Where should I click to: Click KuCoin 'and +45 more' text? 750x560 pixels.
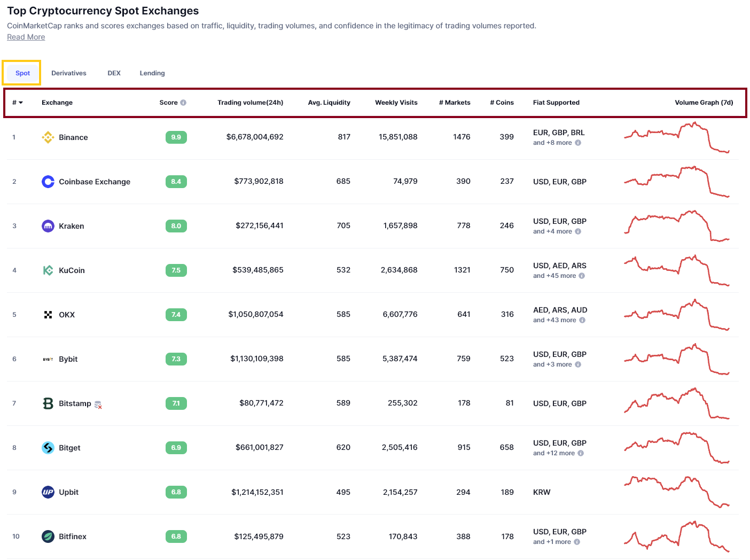coord(554,276)
